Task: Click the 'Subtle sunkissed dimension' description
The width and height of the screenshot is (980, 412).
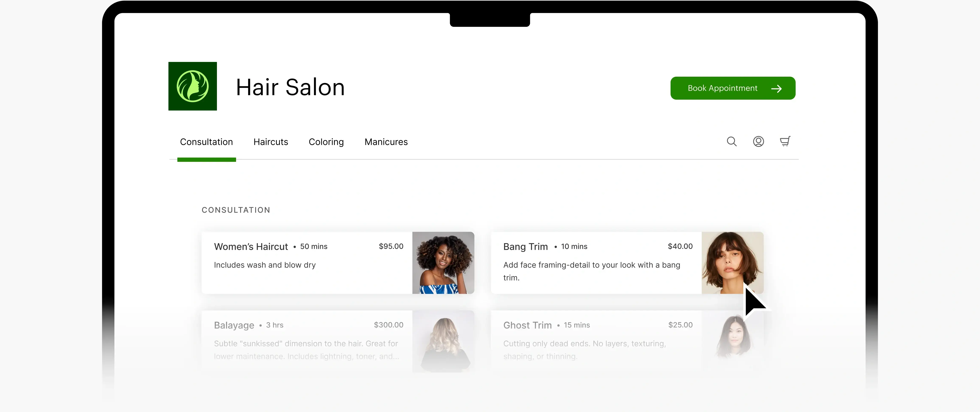Action: (x=307, y=350)
